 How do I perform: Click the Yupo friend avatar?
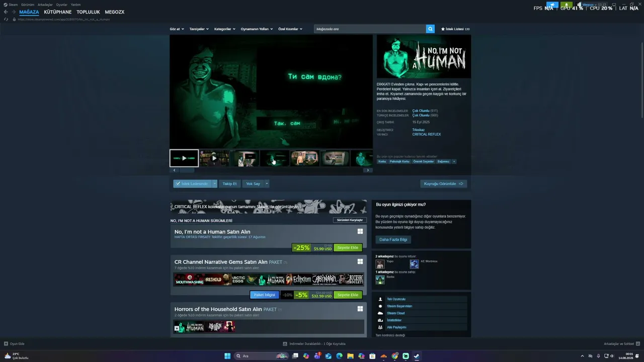380,264
